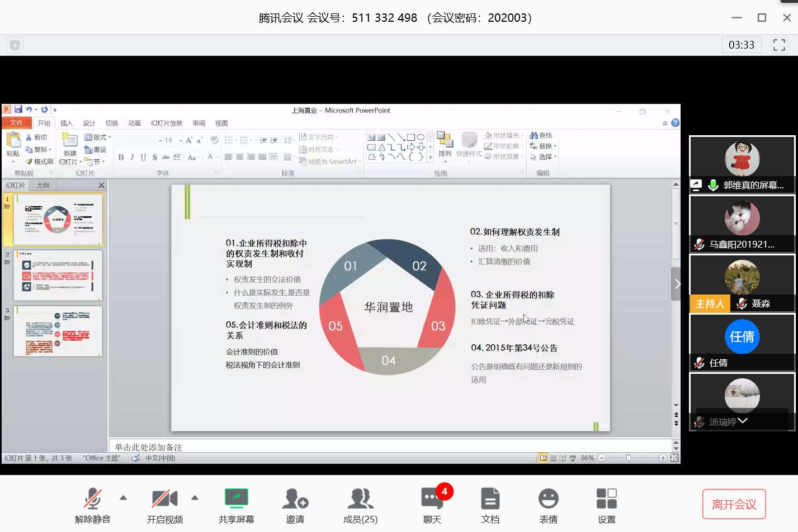Open the 设置 settings icon
798x532 pixels.
[606, 505]
